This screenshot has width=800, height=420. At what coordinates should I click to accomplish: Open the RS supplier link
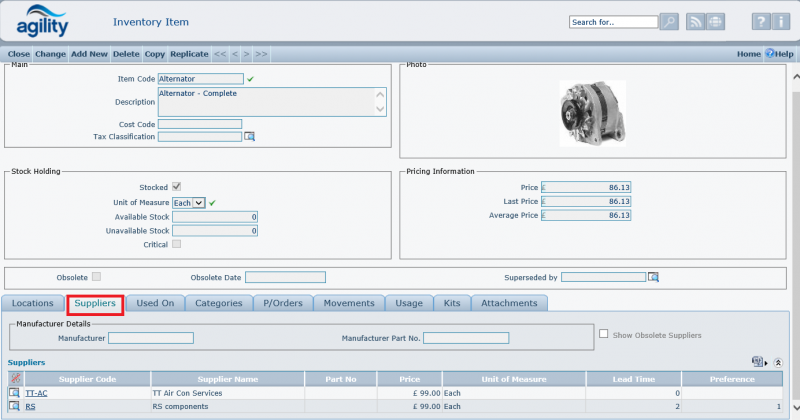pos(30,407)
